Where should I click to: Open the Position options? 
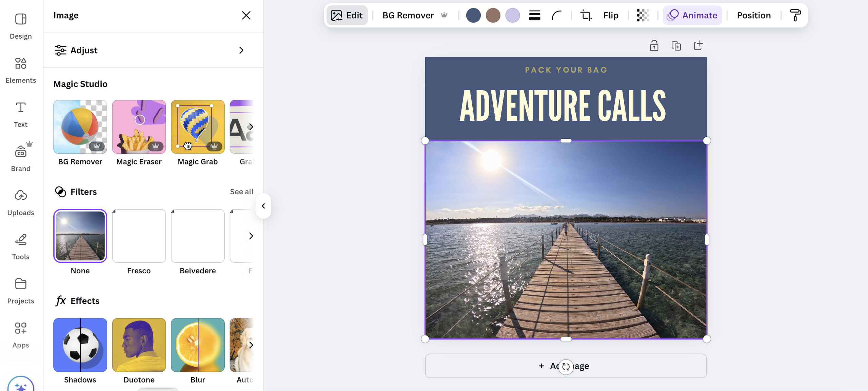(x=753, y=15)
